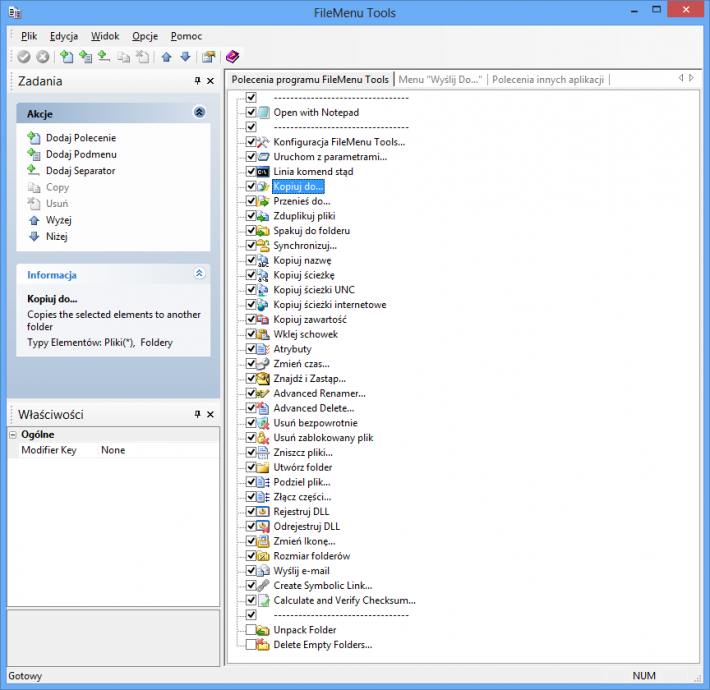Click the Kopiuj ścieżki internetowe globe icon
The height and width of the screenshot is (690, 710).
[x=263, y=305]
